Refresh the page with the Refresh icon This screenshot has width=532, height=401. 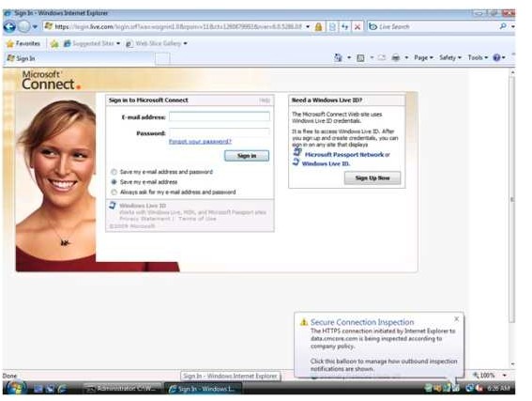tap(345, 27)
